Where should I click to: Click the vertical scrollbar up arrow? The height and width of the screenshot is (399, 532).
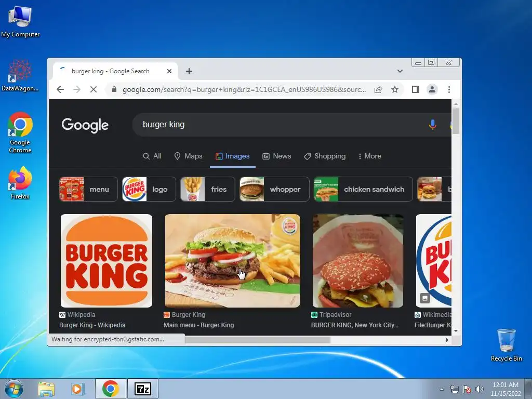tap(456, 104)
